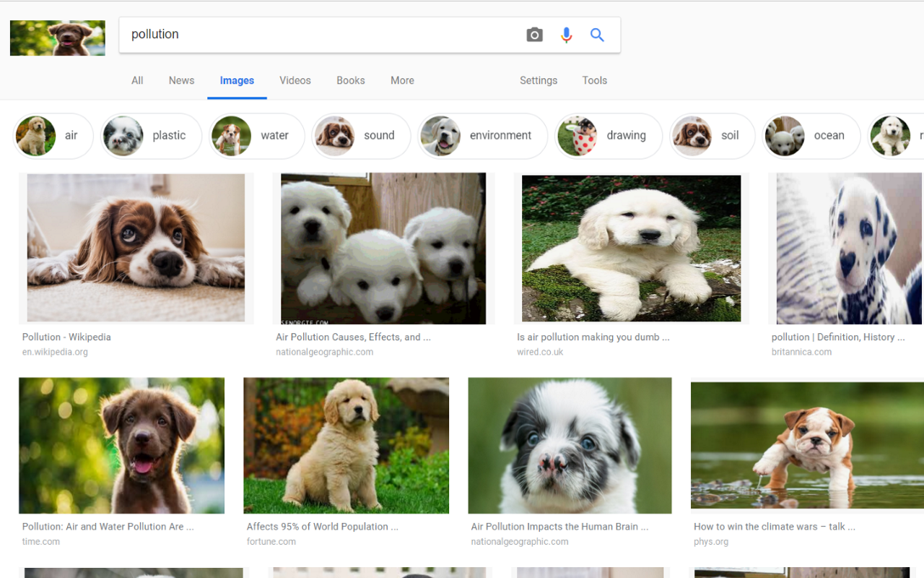This screenshot has width=924, height=578.
Task: Click the "Air Pollution Causes, Effects, and ..." link
Action: pyautogui.click(x=354, y=337)
